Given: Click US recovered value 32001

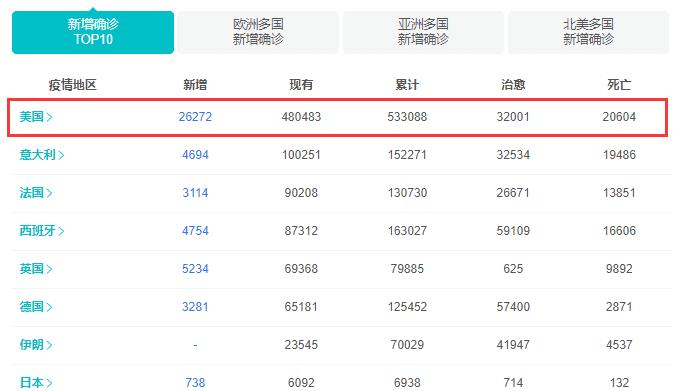Looking at the screenshot, I should [513, 117].
